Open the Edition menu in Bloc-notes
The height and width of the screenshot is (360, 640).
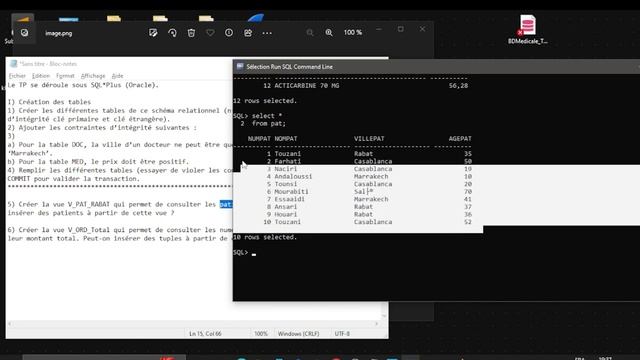pyautogui.click(x=41, y=76)
